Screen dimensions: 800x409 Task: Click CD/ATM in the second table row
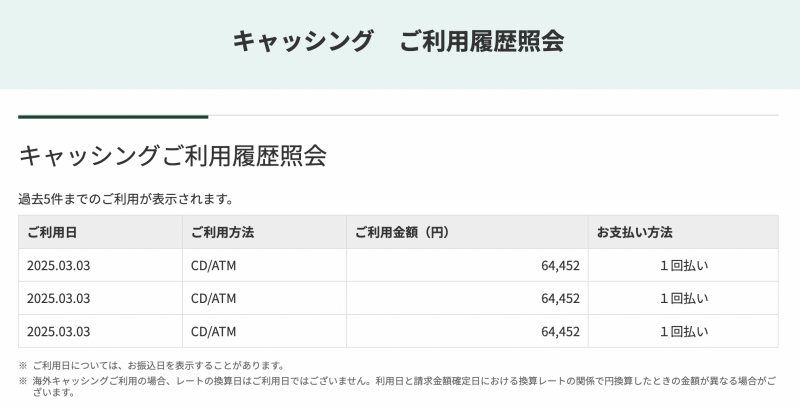tap(213, 298)
